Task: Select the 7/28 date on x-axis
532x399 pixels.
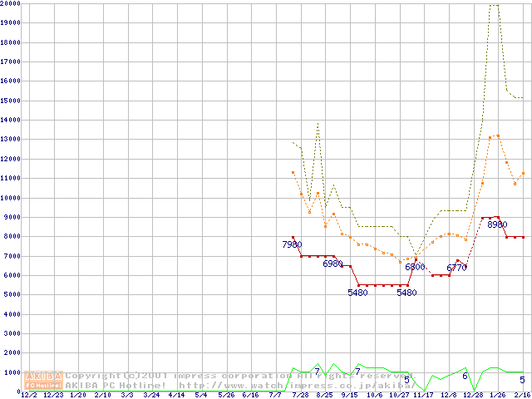Action: pos(299,396)
